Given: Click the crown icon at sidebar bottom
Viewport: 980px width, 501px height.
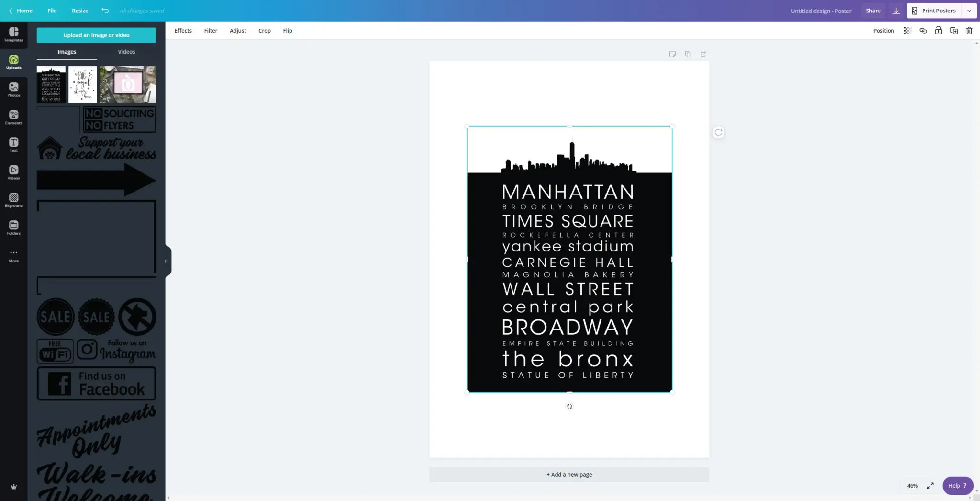Looking at the screenshot, I should click(x=14, y=487).
